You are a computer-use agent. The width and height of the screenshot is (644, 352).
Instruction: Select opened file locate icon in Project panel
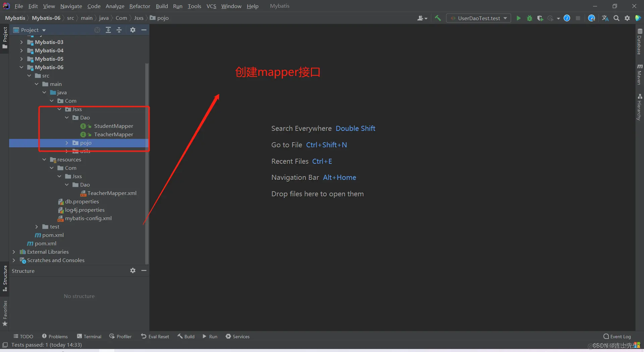[97, 30]
